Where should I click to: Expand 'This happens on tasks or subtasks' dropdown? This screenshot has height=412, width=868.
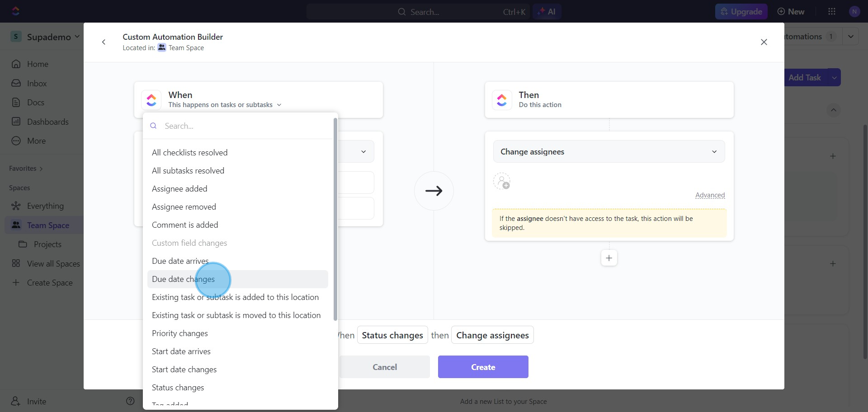pyautogui.click(x=225, y=105)
